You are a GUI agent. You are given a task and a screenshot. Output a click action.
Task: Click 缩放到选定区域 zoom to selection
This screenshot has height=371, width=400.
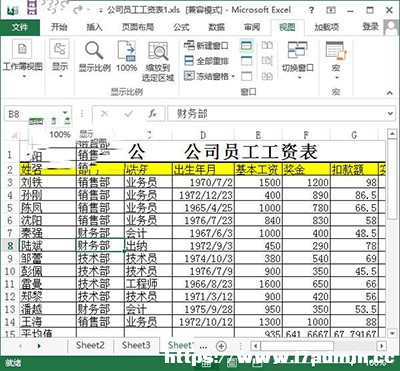point(158,62)
